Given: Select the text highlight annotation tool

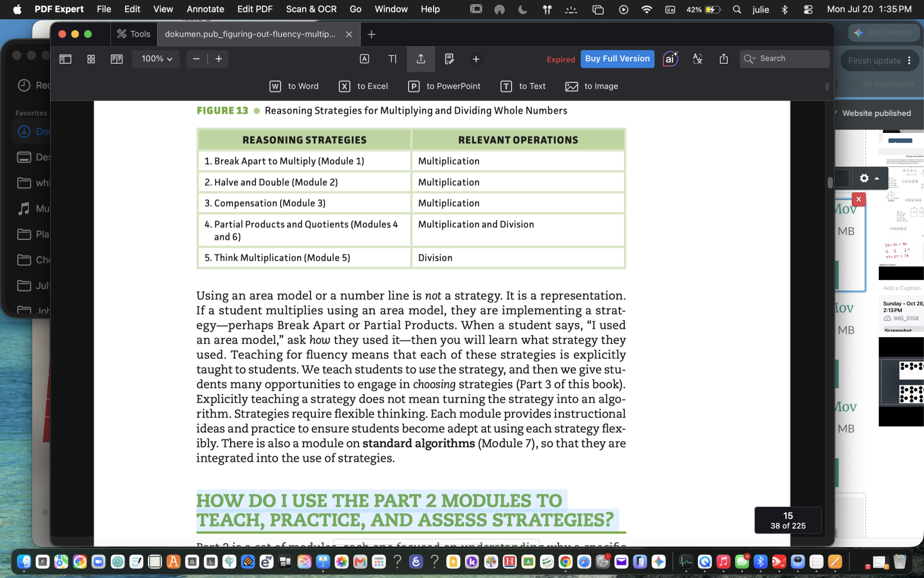Looking at the screenshot, I should (364, 59).
